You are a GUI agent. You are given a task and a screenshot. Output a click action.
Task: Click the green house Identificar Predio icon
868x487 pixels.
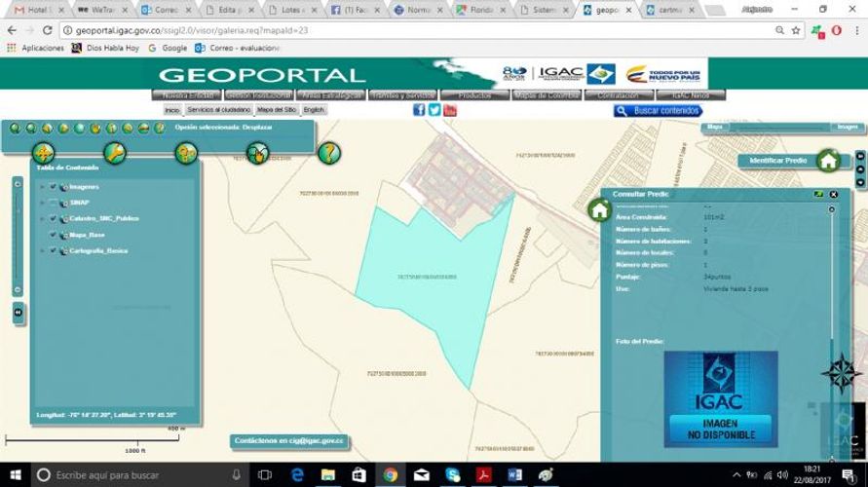(x=828, y=161)
